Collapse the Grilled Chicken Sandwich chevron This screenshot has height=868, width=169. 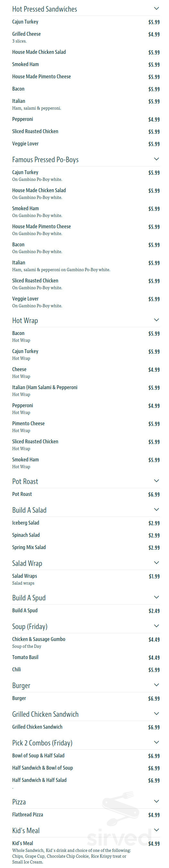[x=156, y=713]
